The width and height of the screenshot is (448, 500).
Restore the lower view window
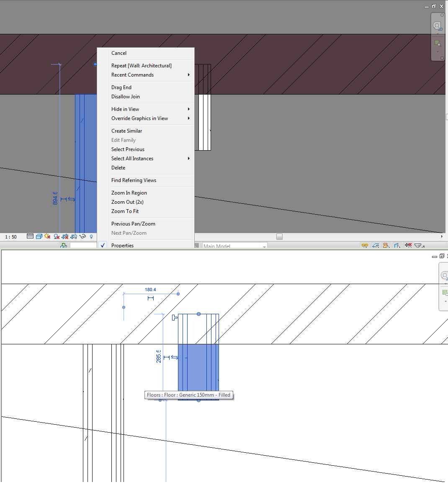(442, 256)
